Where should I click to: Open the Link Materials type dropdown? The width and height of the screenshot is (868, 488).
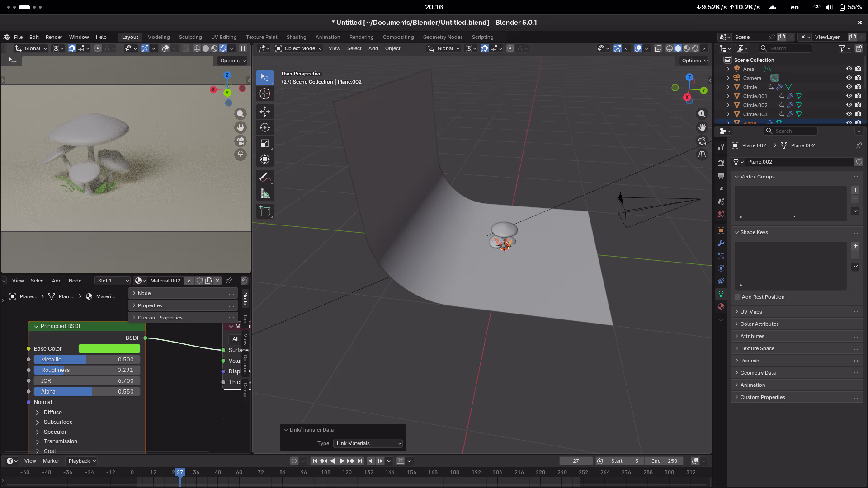click(368, 443)
